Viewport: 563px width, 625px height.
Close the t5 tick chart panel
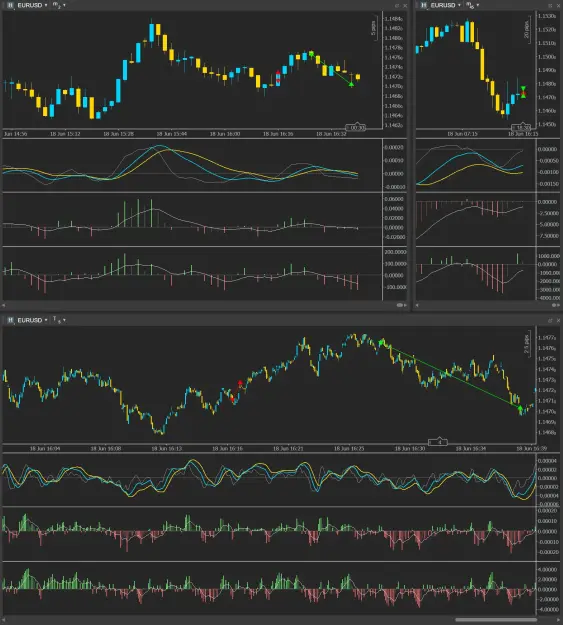pos(558,320)
